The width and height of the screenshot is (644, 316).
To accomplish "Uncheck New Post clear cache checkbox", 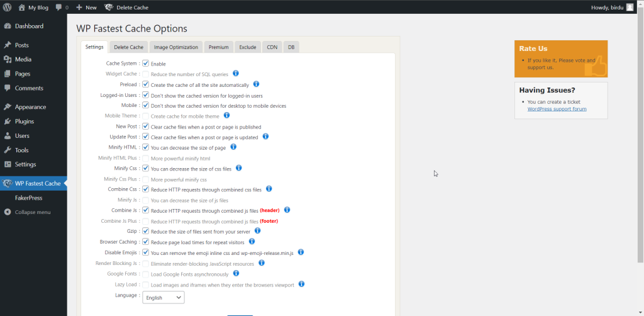I will coord(145,126).
